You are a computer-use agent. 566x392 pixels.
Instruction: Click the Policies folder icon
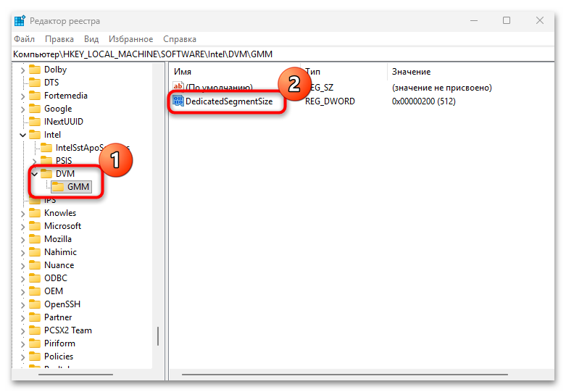coord(35,356)
